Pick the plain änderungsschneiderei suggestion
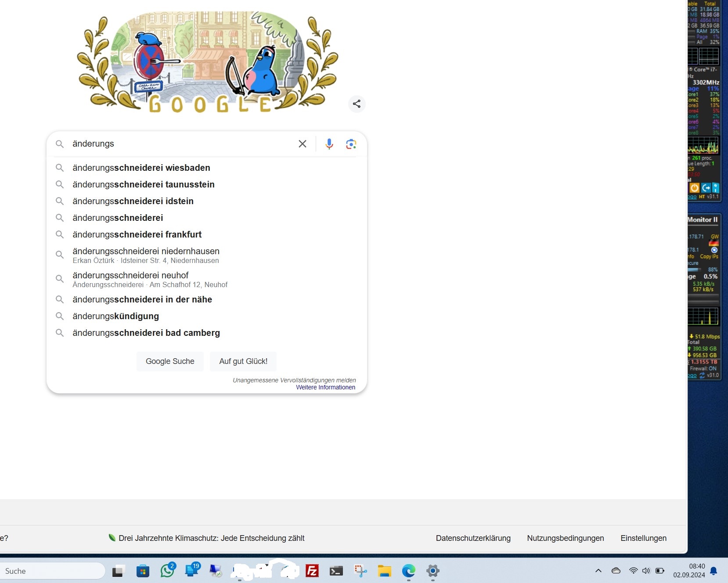The height and width of the screenshot is (583, 728). point(207,218)
